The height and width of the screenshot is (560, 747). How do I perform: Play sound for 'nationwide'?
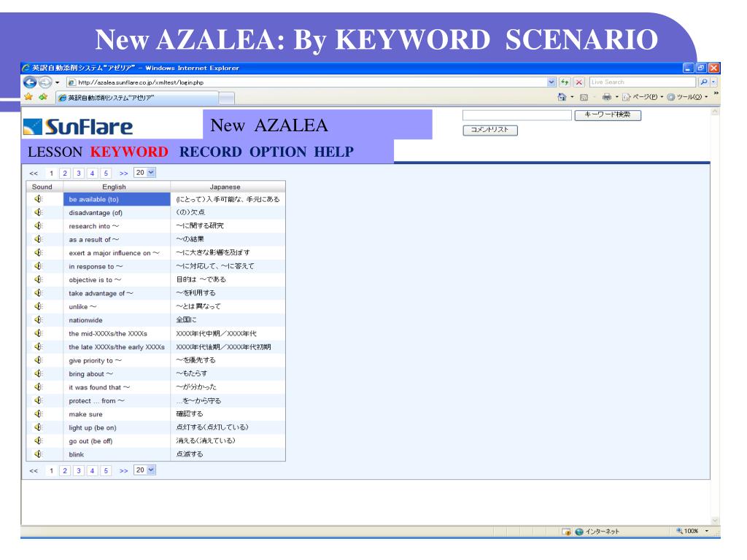click(x=39, y=319)
